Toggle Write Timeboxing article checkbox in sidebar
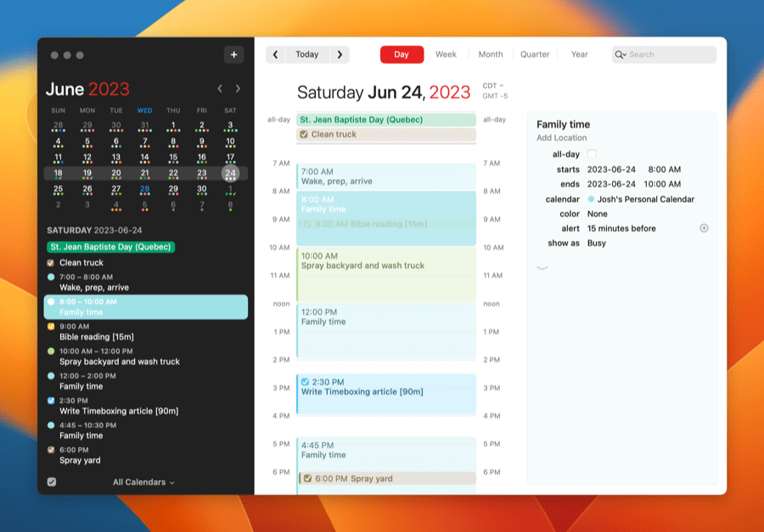 click(51, 400)
